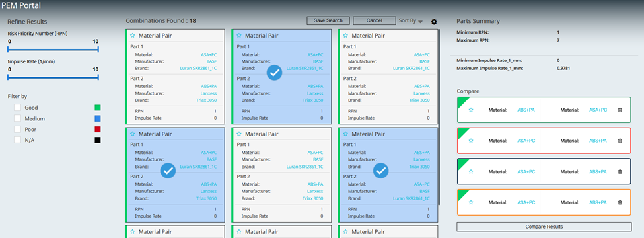Click the Cancel button
Screen dimensions: 644x238
click(x=374, y=20)
